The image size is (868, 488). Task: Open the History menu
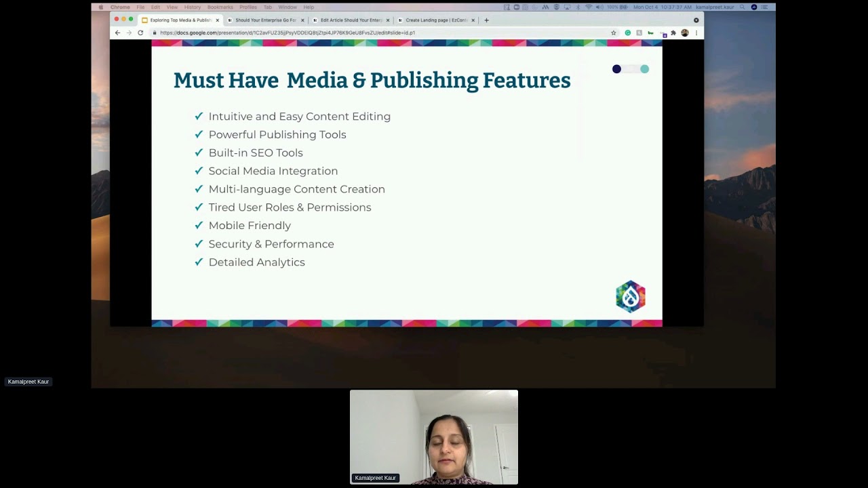(193, 7)
